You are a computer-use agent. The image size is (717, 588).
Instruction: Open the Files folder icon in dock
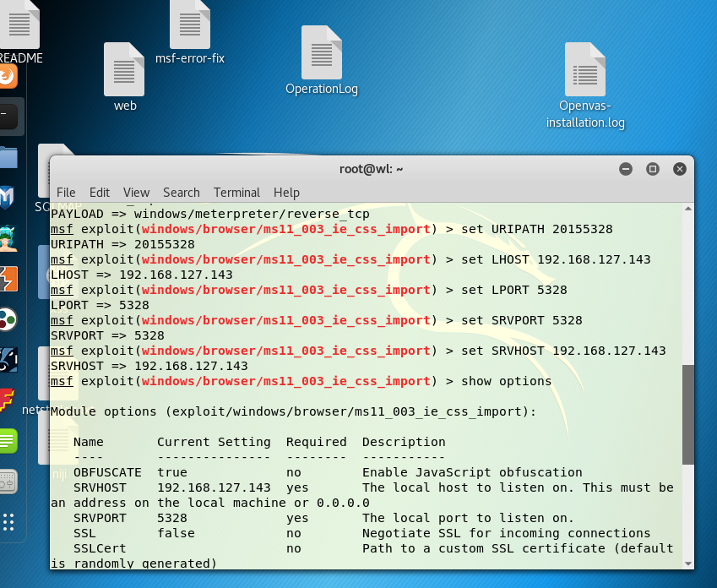[x=8, y=157]
